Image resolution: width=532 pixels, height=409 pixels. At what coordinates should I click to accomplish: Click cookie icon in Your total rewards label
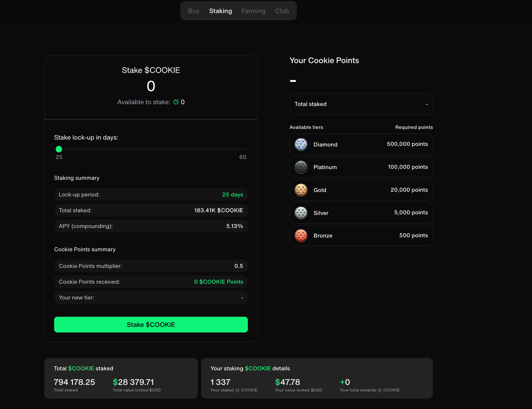[x=380, y=390]
